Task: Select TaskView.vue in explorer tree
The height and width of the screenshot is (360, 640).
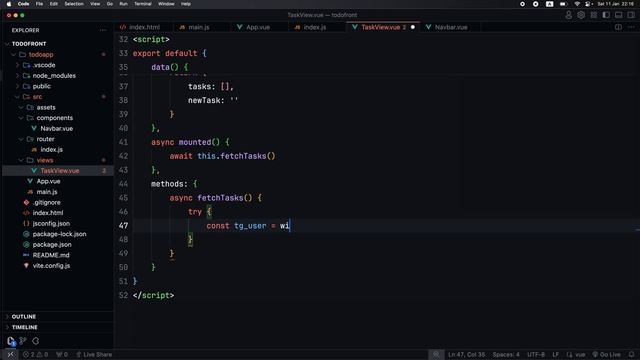Action: (x=60, y=171)
